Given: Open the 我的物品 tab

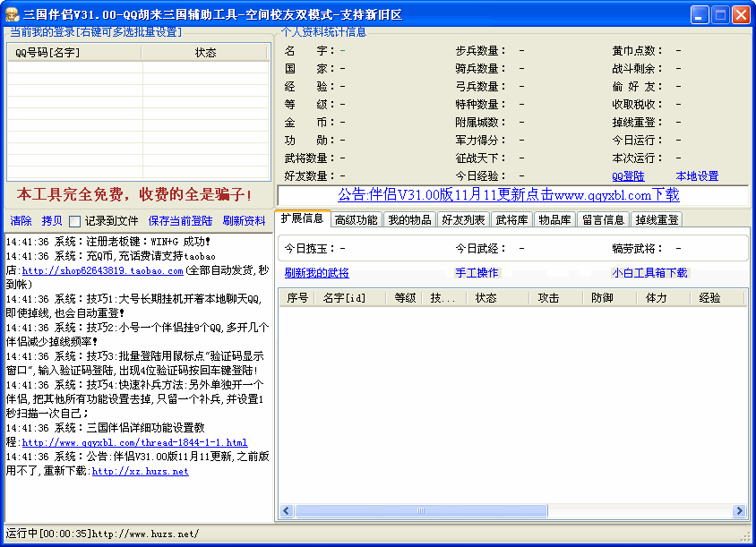Looking at the screenshot, I should [410, 219].
